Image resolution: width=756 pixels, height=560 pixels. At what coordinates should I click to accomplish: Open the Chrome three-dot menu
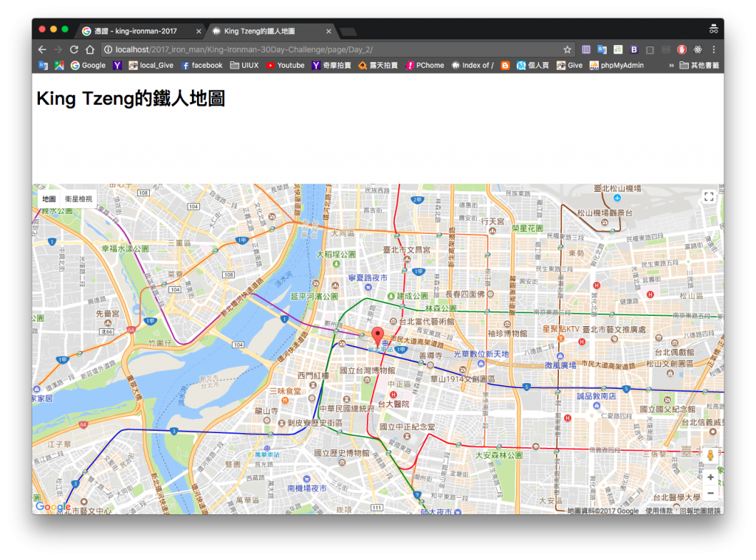click(714, 49)
